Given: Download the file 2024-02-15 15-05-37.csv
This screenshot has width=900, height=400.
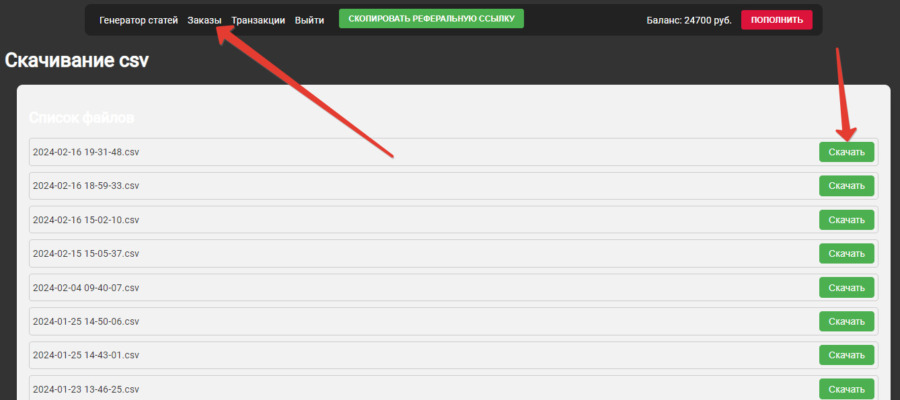Looking at the screenshot, I should click(x=846, y=254).
